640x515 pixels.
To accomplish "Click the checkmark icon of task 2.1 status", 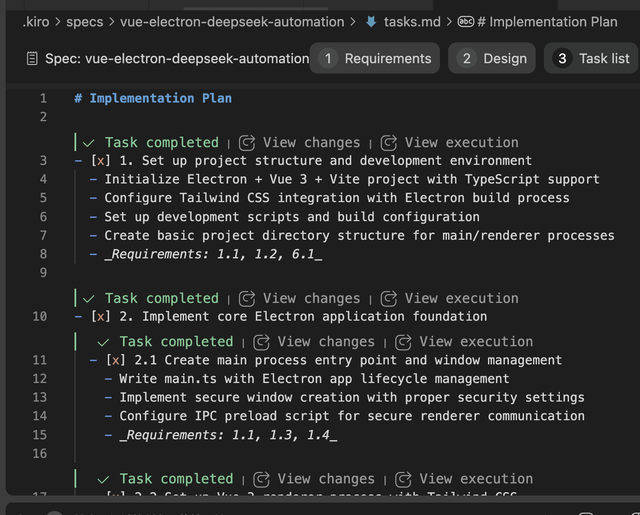I will tap(103, 342).
